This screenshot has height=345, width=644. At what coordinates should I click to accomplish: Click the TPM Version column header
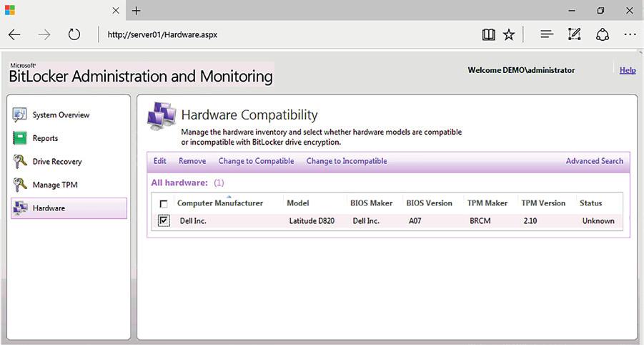coord(543,203)
